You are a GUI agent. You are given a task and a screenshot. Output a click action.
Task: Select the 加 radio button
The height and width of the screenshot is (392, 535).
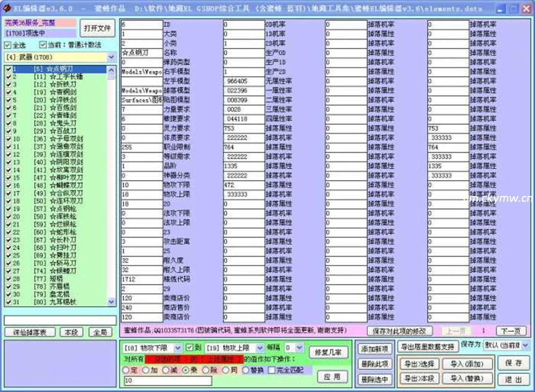146,370
